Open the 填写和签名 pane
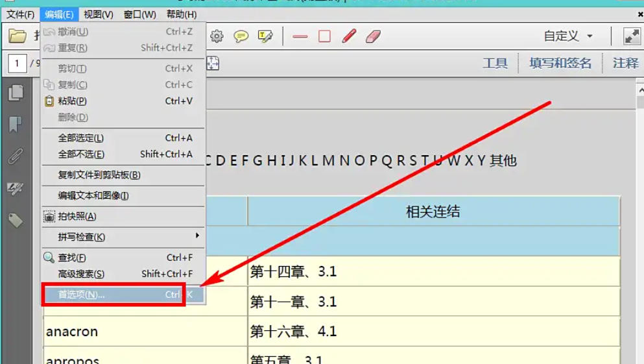Screen dimensions: 644x364 [x=560, y=63]
